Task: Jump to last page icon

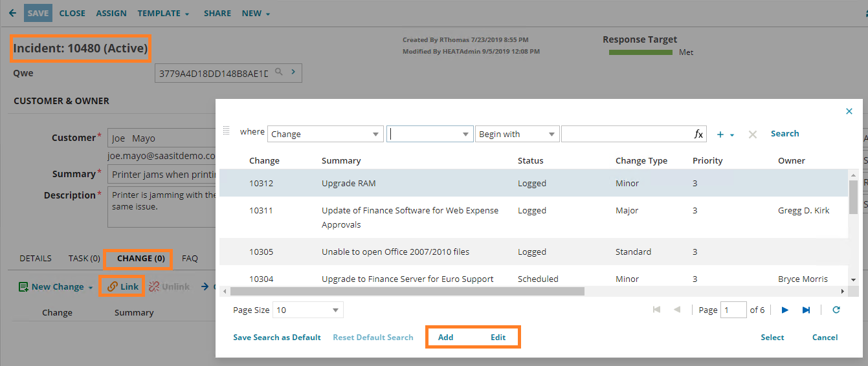Action: tap(806, 310)
